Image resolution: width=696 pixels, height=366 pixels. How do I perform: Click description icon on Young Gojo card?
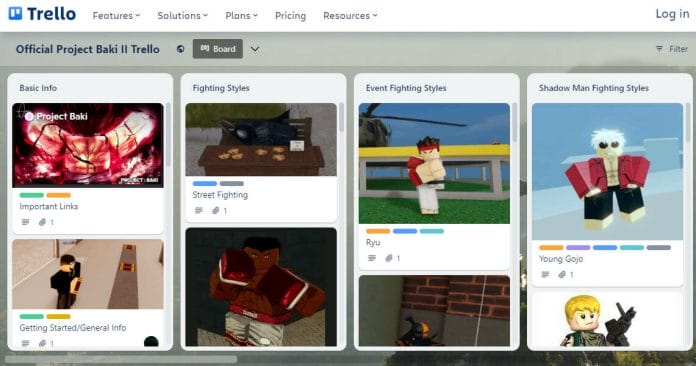545,274
